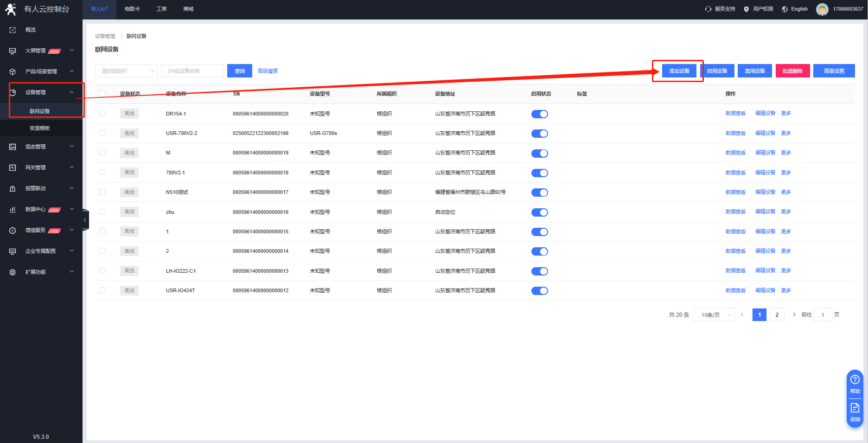
Task: Click the 报警联动 alarm icon
Action: (x=13, y=189)
